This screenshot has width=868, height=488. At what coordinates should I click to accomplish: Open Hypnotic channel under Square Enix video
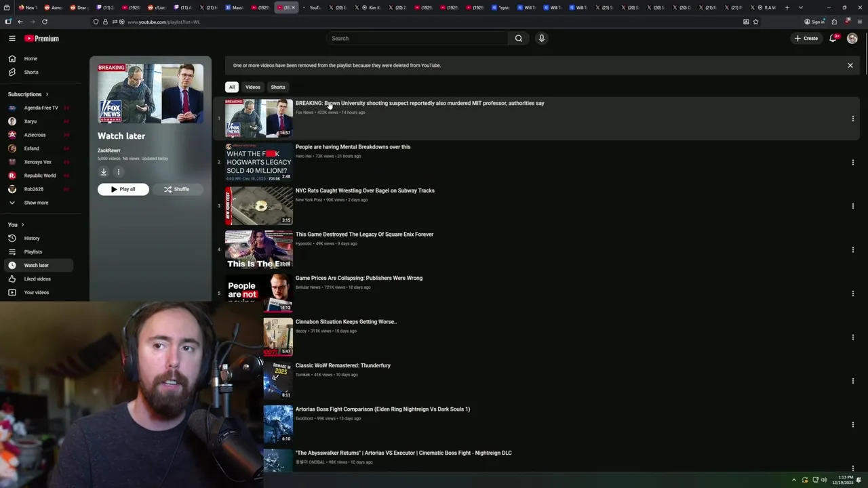tap(304, 243)
